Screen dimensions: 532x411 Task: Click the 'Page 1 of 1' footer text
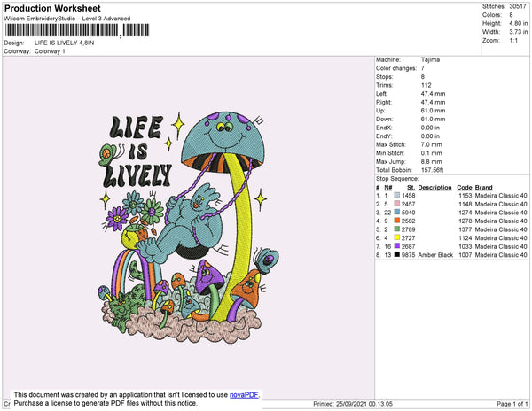pos(512,404)
